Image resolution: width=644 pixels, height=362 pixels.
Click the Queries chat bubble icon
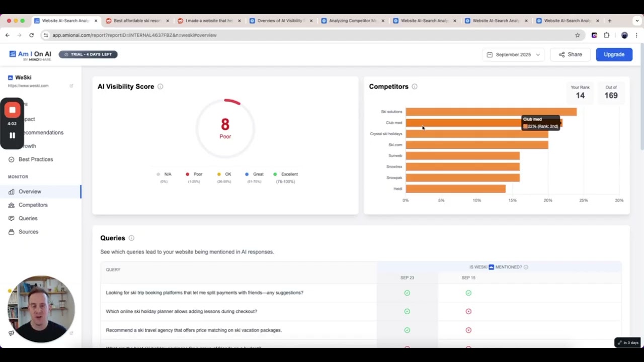click(11, 218)
